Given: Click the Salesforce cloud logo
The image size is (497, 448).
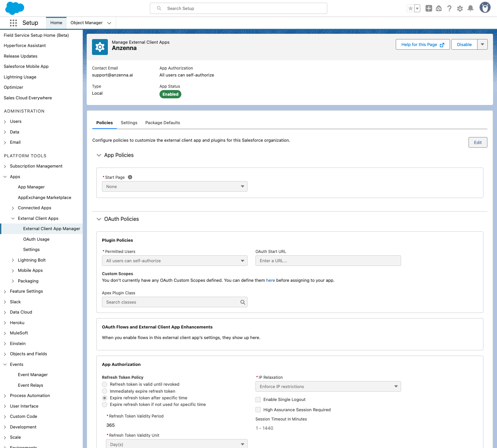Looking at the screenshot, I should (15, 8).
